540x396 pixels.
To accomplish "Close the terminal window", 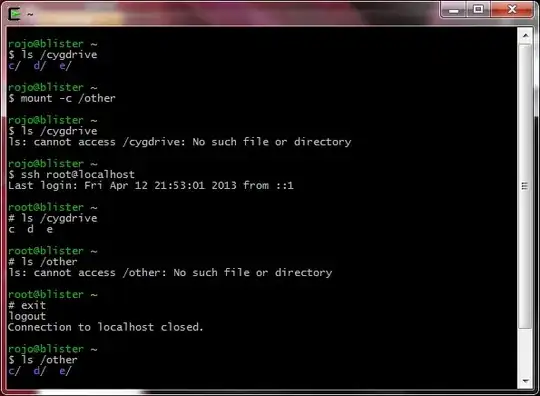I will (512, 10).
